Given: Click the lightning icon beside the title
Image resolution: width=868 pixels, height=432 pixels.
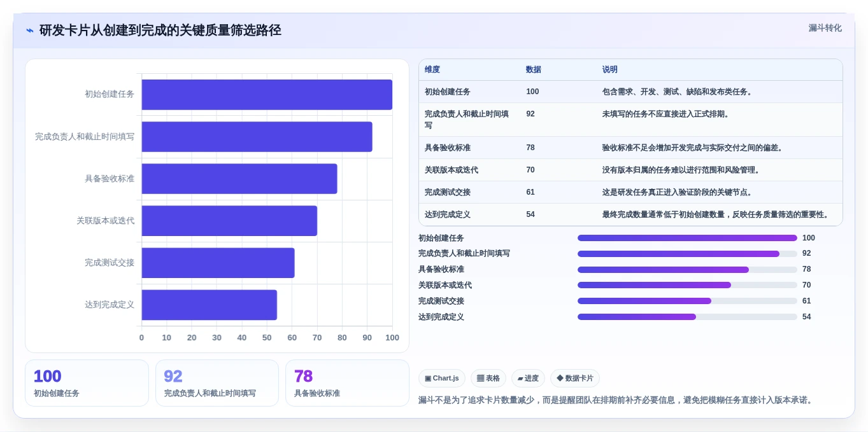Looking at the screenshot, I should [30, 31].
